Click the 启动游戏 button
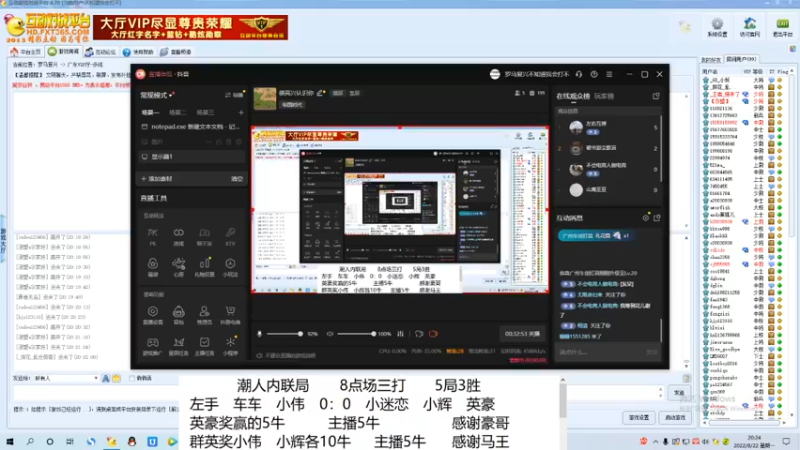This screenshot has width=800, height=450. [675, 417]
